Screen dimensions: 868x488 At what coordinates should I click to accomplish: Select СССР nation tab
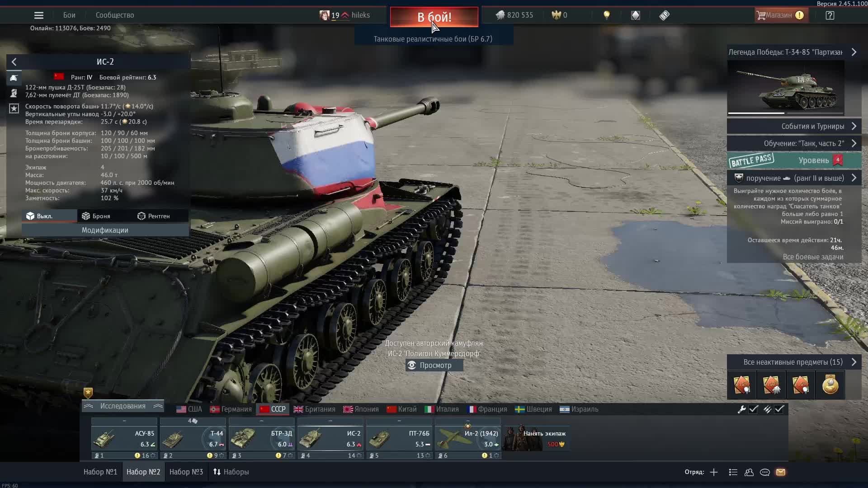point(273,409)
